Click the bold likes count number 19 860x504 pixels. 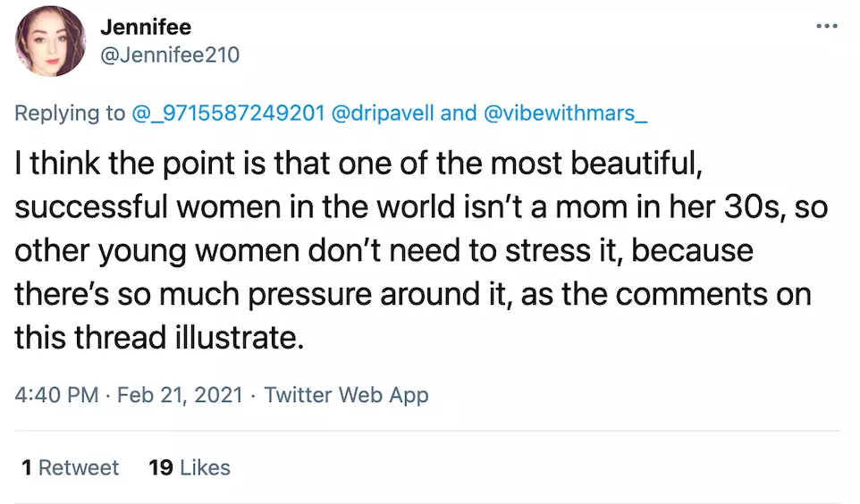161,467
